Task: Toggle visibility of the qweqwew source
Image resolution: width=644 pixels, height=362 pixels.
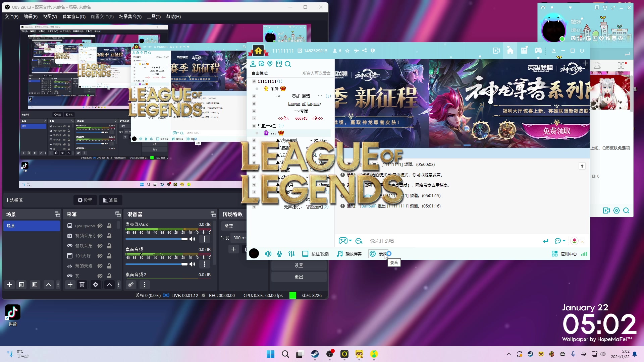Action: (100, 226)
